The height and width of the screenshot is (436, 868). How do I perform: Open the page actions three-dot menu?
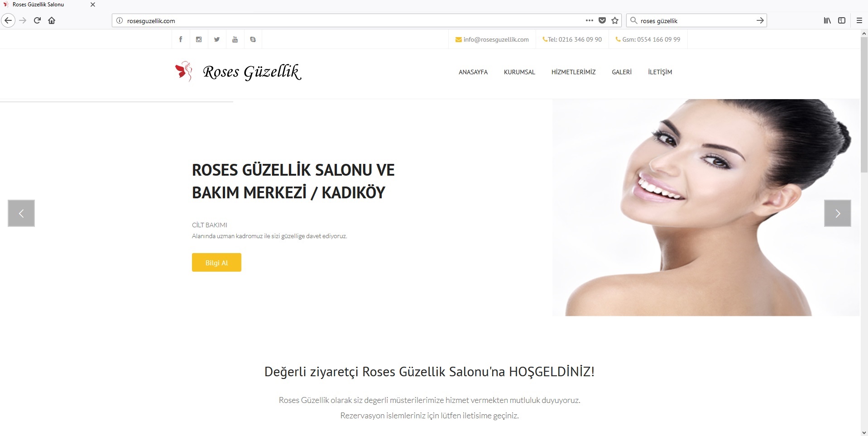(589, 20)
